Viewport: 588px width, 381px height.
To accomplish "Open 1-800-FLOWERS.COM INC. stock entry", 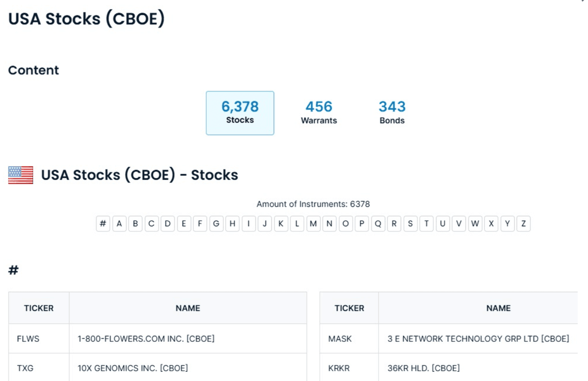I will (146, 338).
